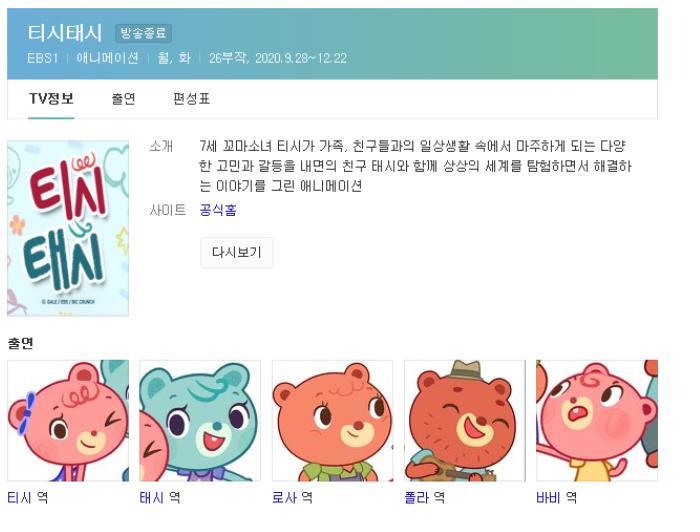The height and width of the screenshot is (532, 700).
Task: Open the 로사 역 cast link
Action: (292, 497)
